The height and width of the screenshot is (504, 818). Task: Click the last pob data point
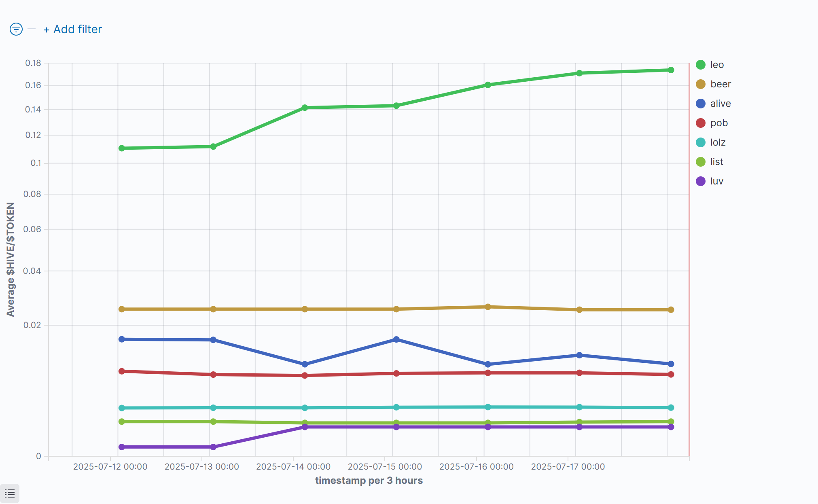tap(671, 375)
